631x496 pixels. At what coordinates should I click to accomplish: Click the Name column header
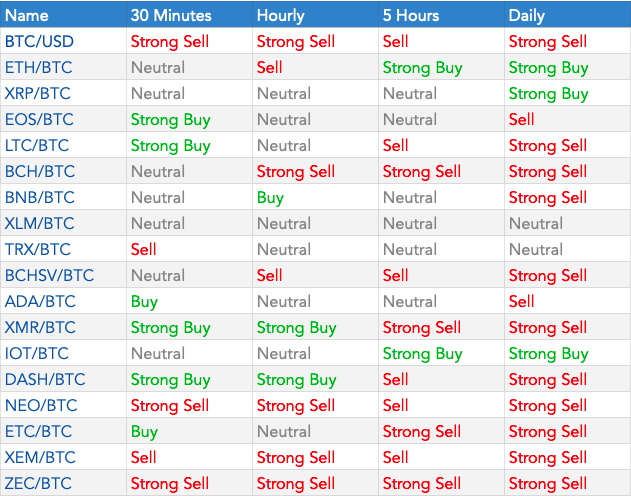[27, 15]
